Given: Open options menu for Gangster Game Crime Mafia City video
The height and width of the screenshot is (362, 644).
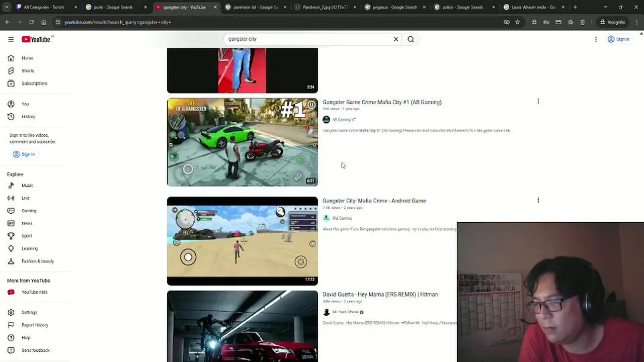Looking at the screenshot, I should [538, 102].
